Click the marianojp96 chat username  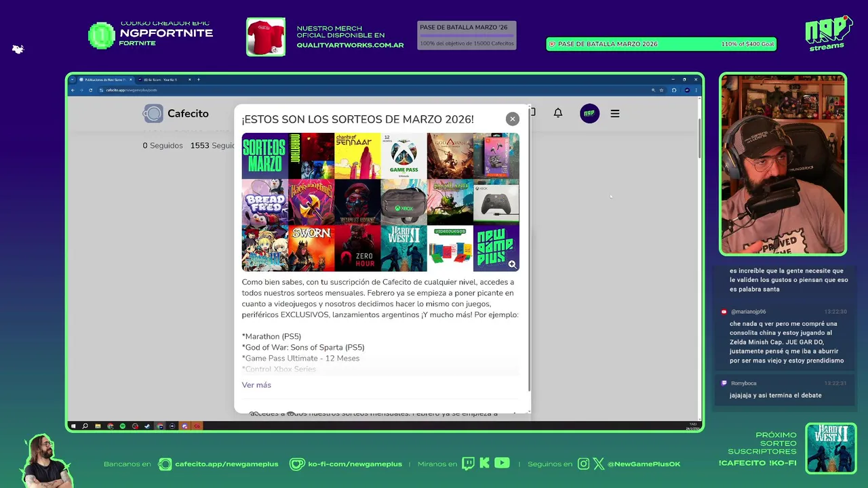click(x=749, y=312)
